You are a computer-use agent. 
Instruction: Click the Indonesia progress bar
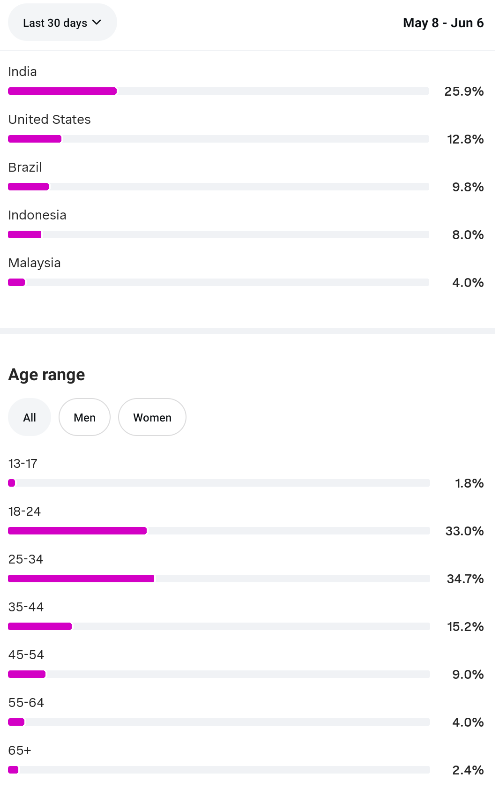(x=218, y=234)
